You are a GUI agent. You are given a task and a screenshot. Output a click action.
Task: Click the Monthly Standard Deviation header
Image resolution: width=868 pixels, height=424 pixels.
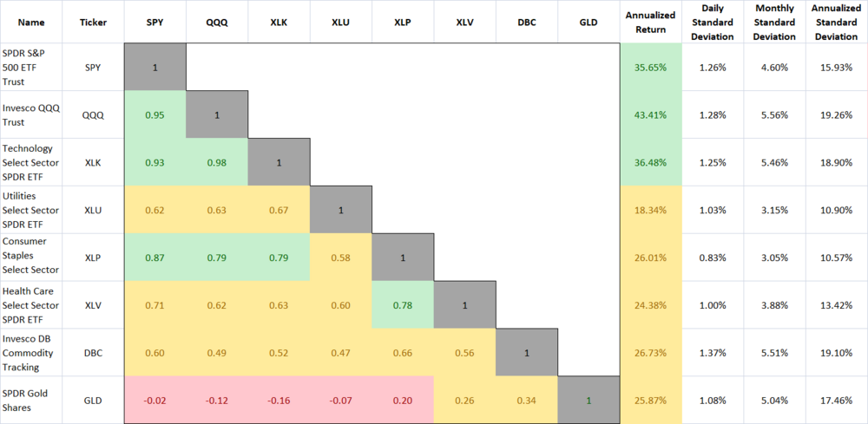[774, 22]
